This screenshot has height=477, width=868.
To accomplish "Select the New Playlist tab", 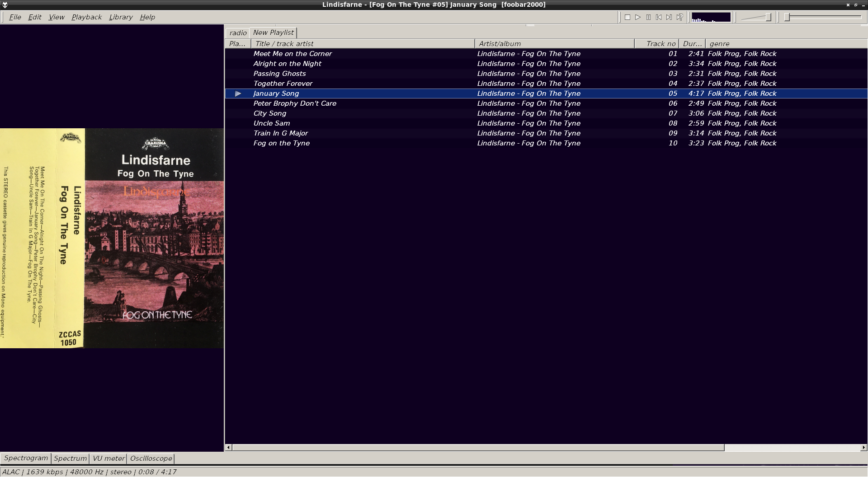I will [x=274, y=33].
